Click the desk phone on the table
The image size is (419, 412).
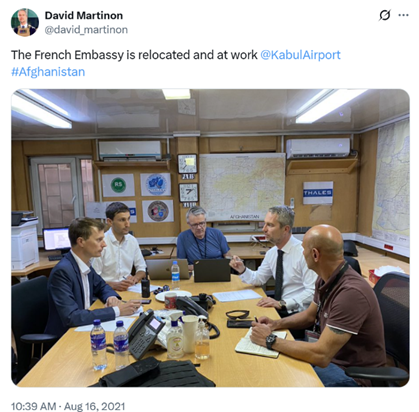(146, 334)
